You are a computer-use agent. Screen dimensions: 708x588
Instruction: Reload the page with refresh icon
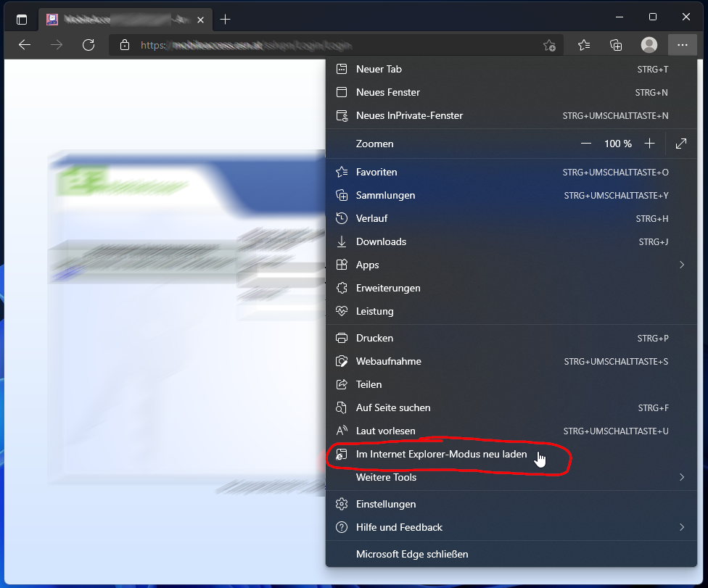[88, 45]
